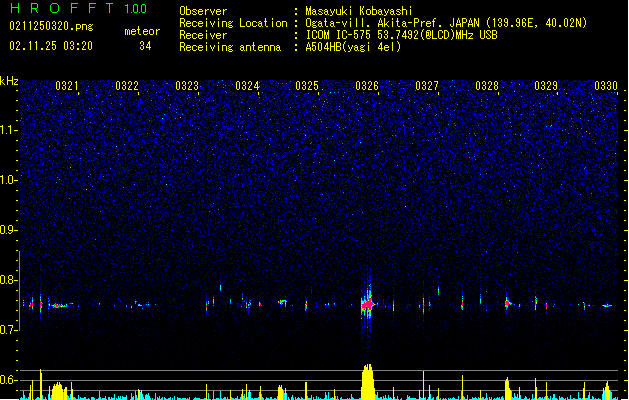
Task: Click the 1.0 kHz axis label
Action: point(9,180)
